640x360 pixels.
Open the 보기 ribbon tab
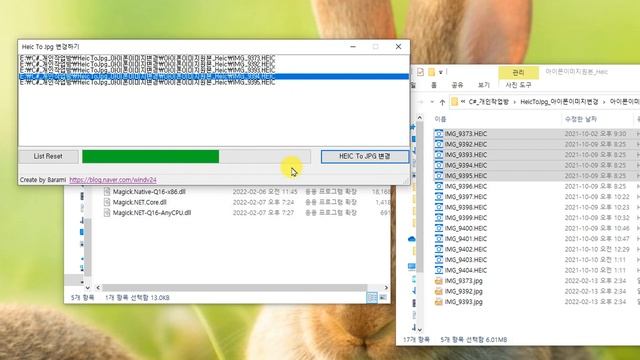(x=483, y=85)
